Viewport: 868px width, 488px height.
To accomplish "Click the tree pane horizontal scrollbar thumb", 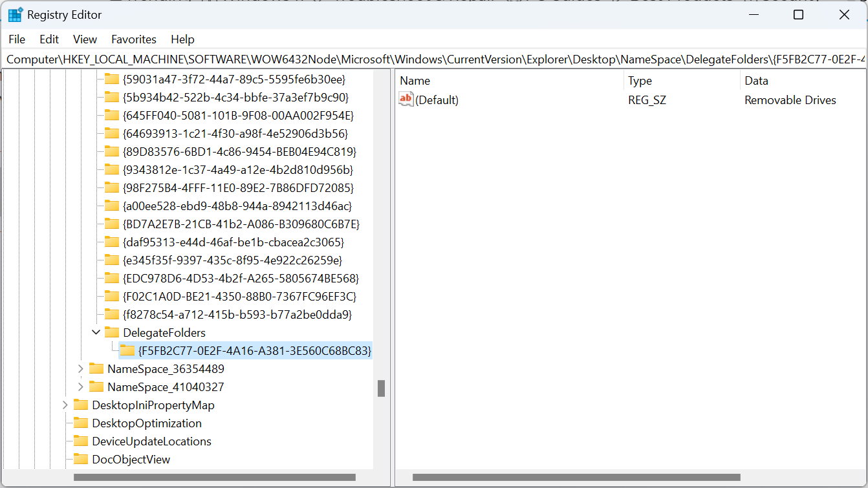I will coord(215,478).
